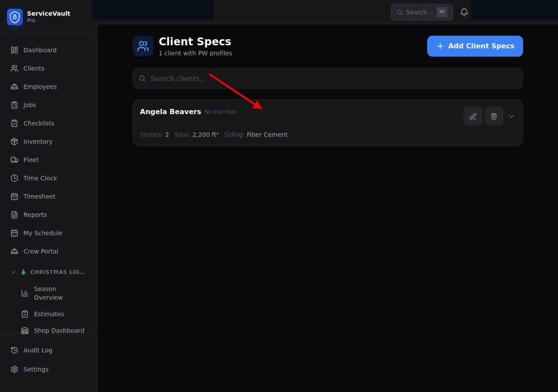Open the Shop Dashboard under Christmas Lights
Screen dimensions: 558x392
(x=59, y=331)
